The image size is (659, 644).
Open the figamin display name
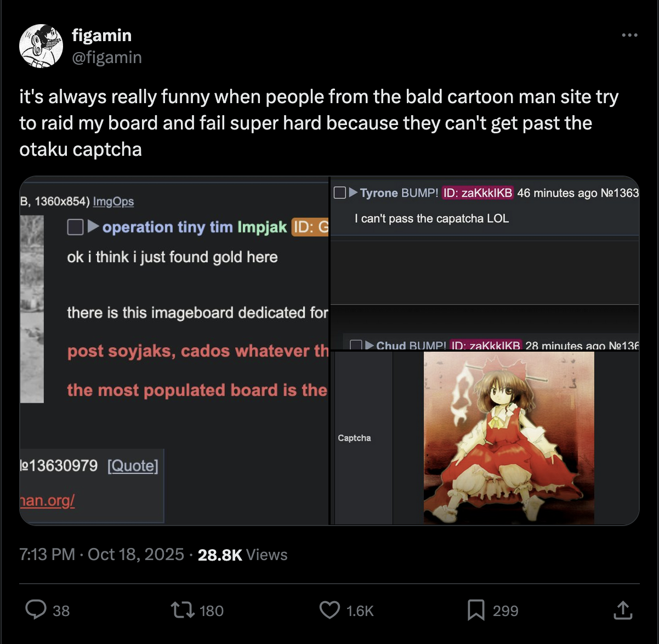coord(101,35)
